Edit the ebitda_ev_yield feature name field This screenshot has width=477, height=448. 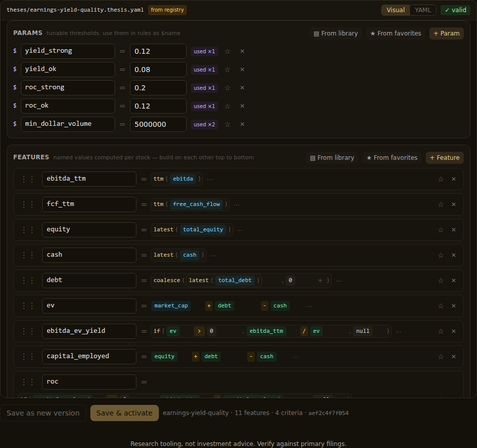(89, 331)
